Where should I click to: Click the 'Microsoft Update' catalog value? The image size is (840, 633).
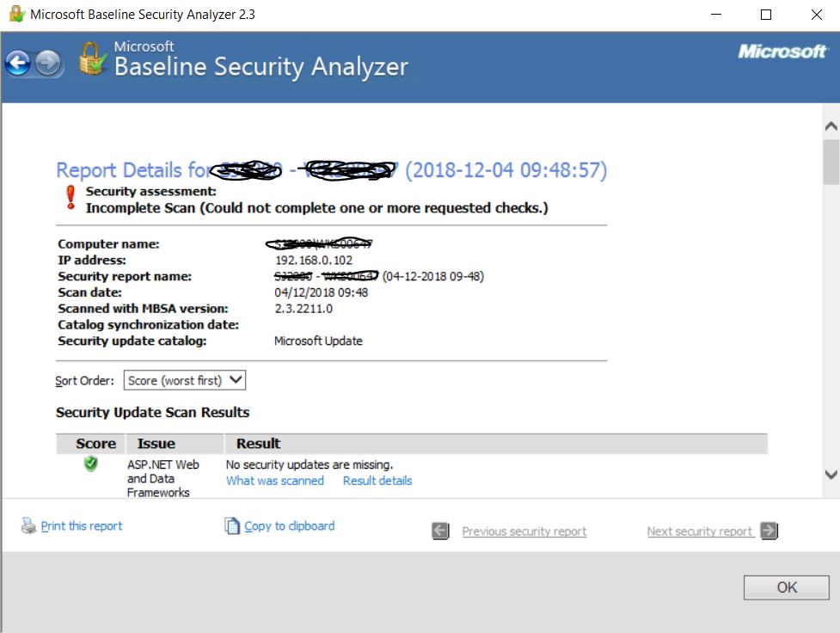pyautogui.click(x=318, y=341)
